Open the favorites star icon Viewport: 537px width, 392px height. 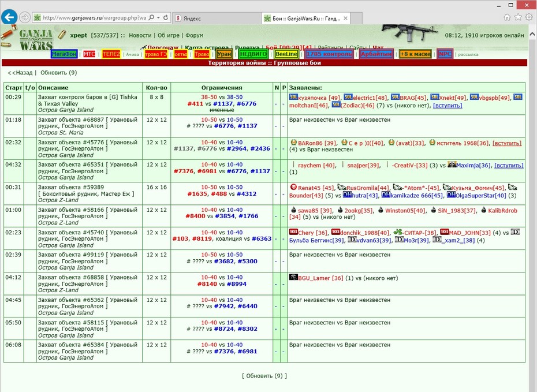518,17
